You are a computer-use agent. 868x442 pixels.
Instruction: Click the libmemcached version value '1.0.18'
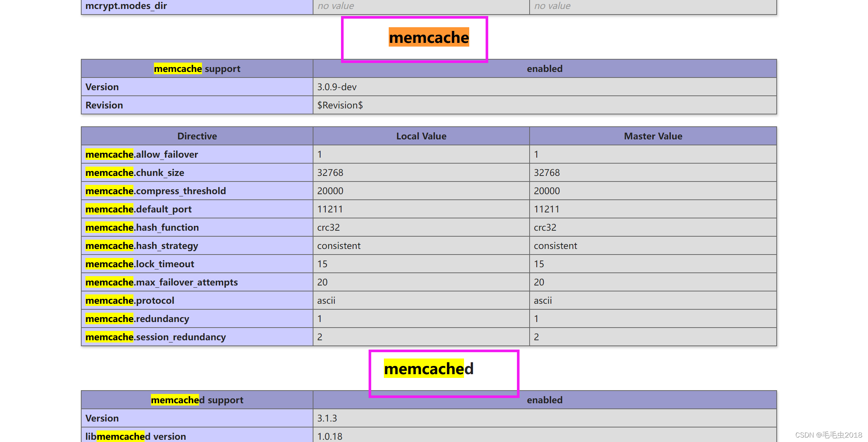329,436
